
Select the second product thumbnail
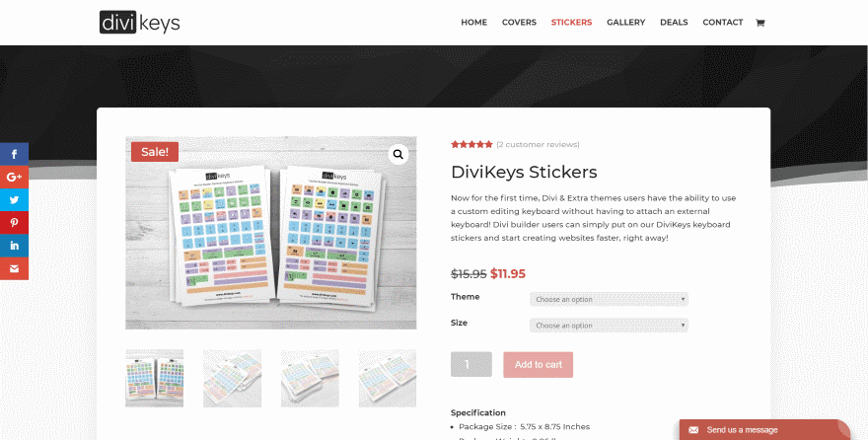(x=232, y=378)
